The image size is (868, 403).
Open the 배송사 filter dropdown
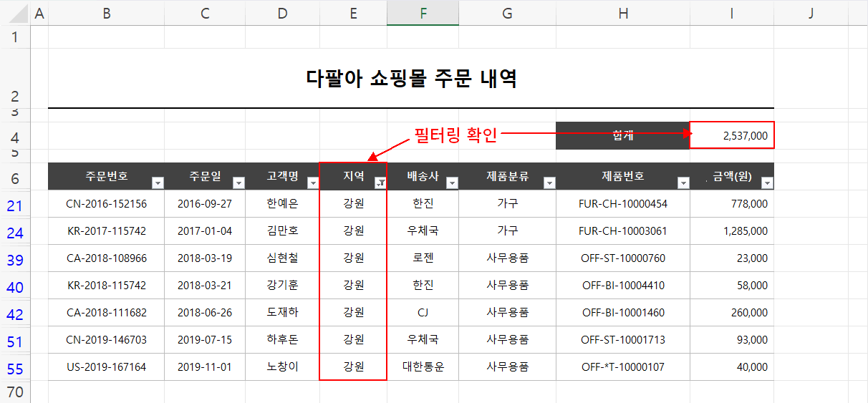point(452,183)
